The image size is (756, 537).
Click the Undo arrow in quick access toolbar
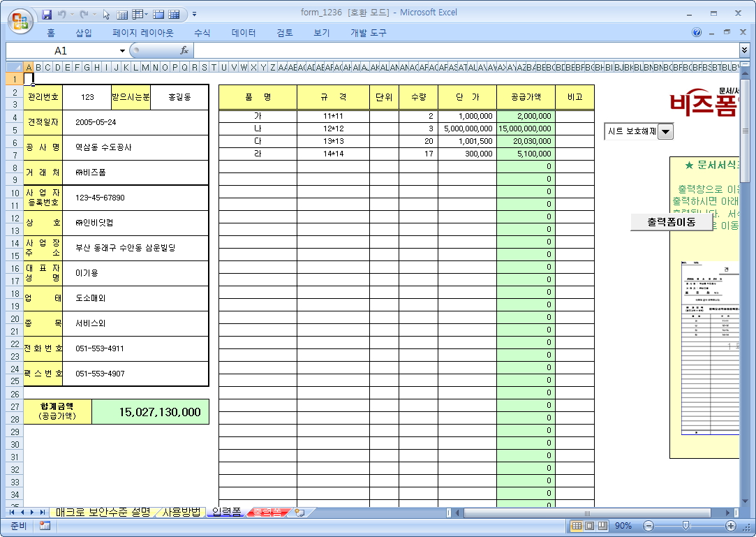click(x=62, y=14)
